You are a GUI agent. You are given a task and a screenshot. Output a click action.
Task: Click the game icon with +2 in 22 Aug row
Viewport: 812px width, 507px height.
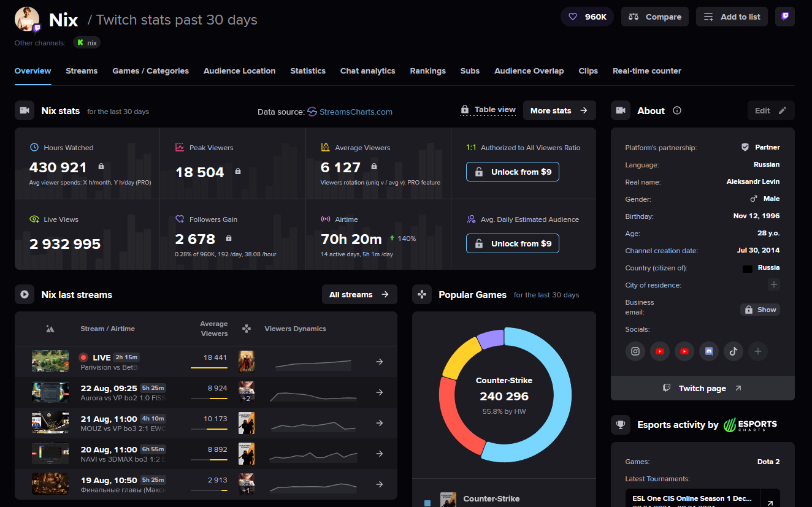click(x=247, y=392)
